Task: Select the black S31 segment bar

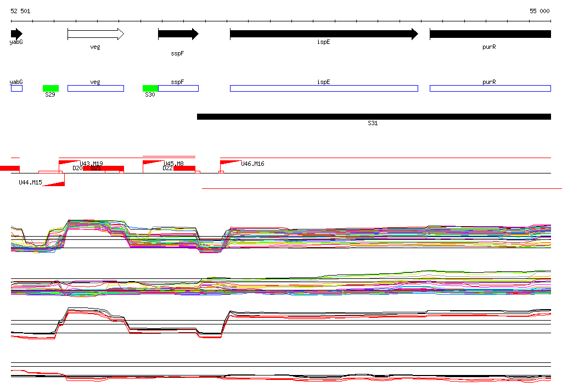Action: click(374, 116)
